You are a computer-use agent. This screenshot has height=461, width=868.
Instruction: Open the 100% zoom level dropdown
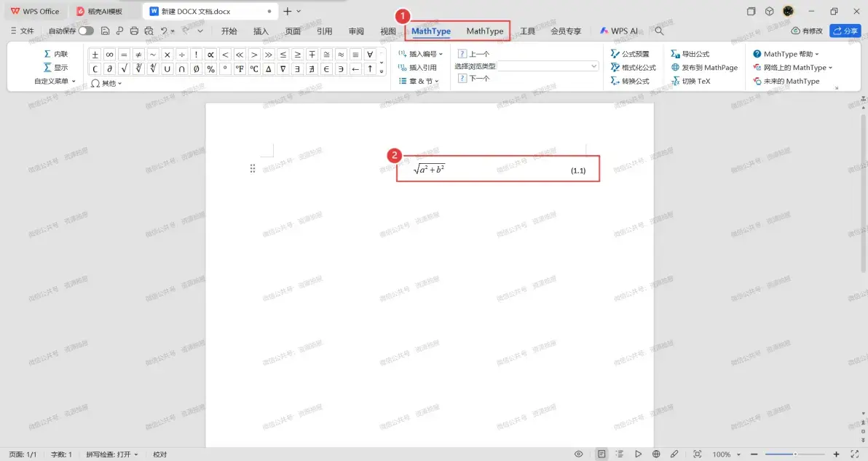726,454
